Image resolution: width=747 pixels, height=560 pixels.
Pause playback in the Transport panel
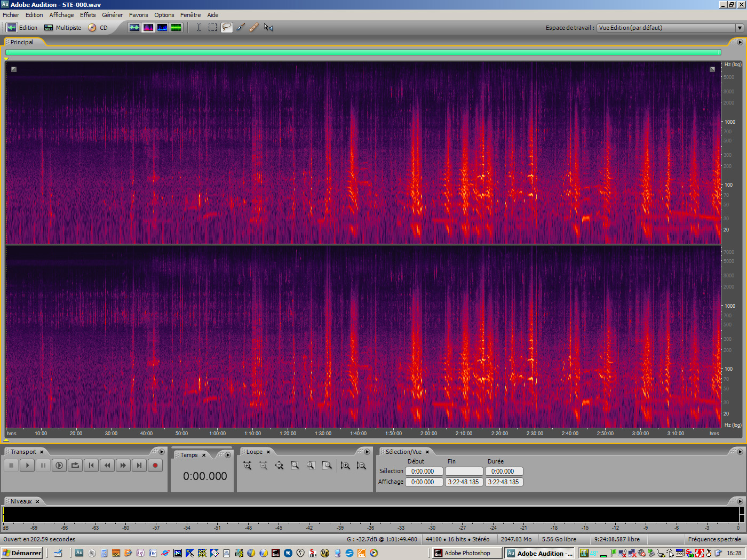(x=43, y=465)
